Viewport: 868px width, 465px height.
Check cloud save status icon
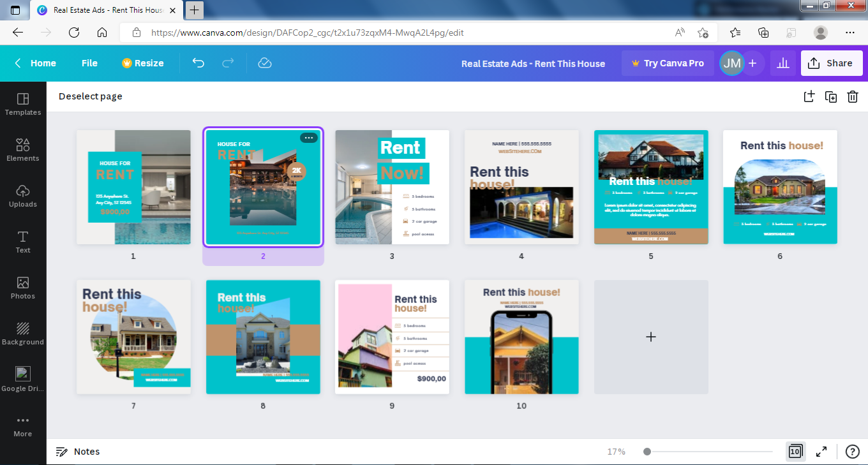(x=265, y=63)
